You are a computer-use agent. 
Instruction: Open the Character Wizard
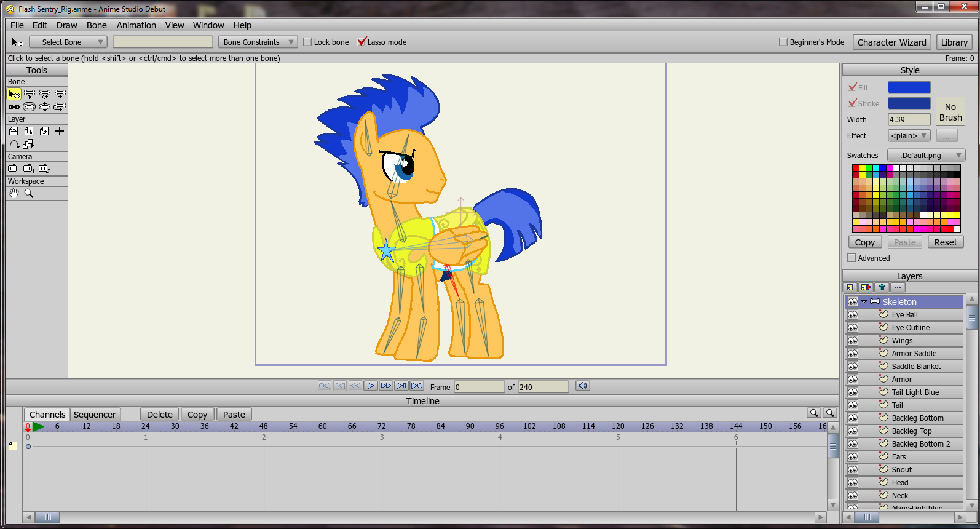click(x=892, y=42)
